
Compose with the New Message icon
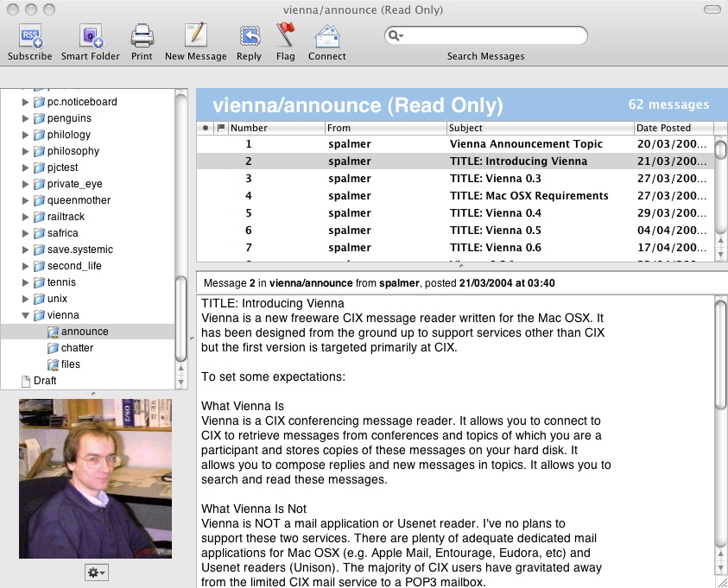click(x=195, y=36)
